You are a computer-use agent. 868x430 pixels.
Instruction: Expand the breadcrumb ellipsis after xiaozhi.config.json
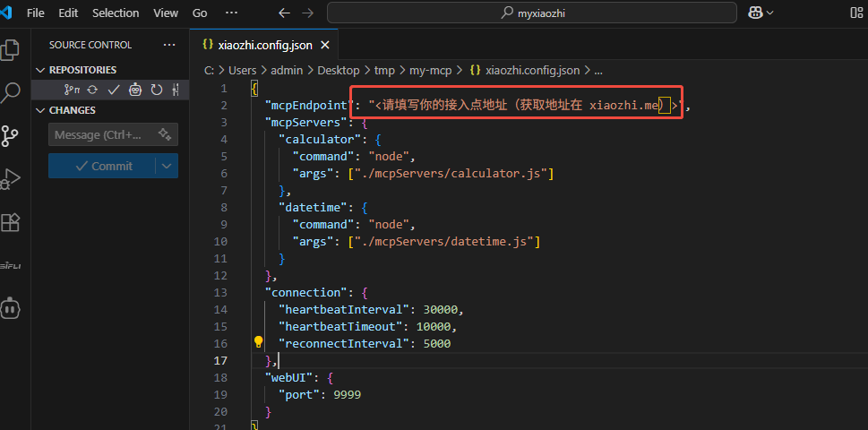598,70
